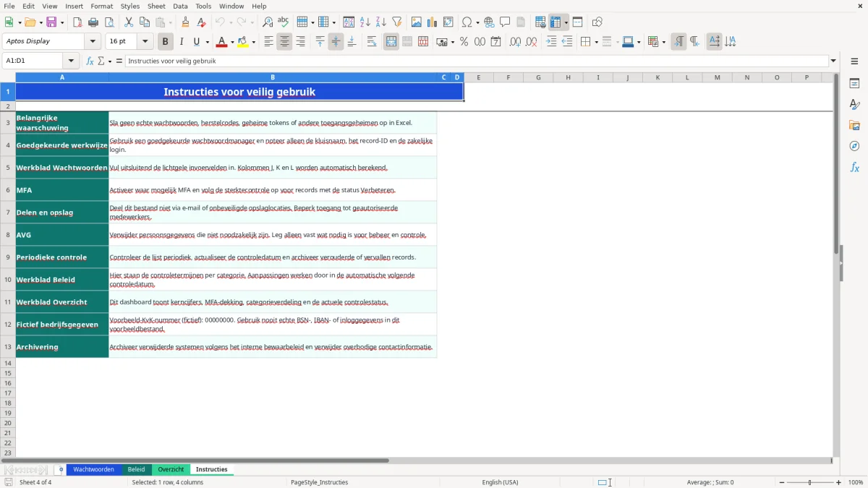
Task: Open the font name dropdown
Action: point(93,42)
